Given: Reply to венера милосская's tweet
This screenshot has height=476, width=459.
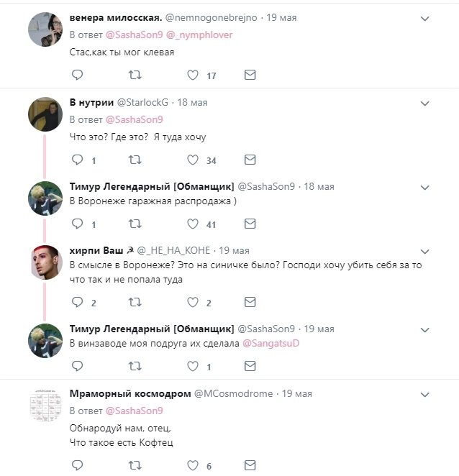Looking at the screenshot, I should pos(77,75).
